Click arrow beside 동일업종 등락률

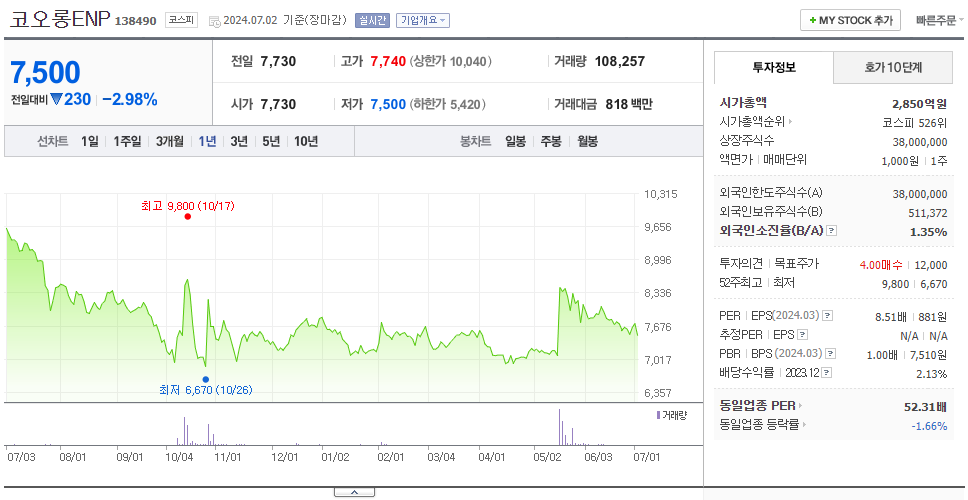pyautogui.click(x=805, y=425)
